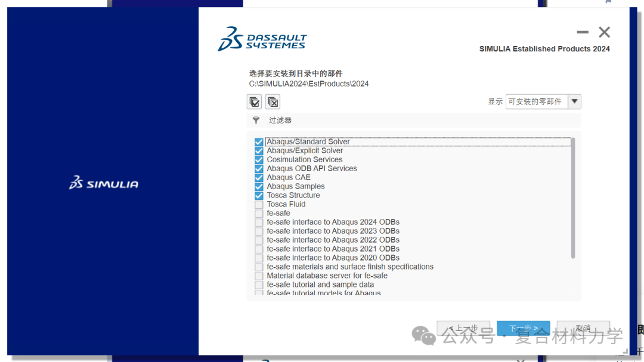
Task: Uncheck the Abaqus/Standard Solver component
Action: pyautogui.click(x=258, y=141)
